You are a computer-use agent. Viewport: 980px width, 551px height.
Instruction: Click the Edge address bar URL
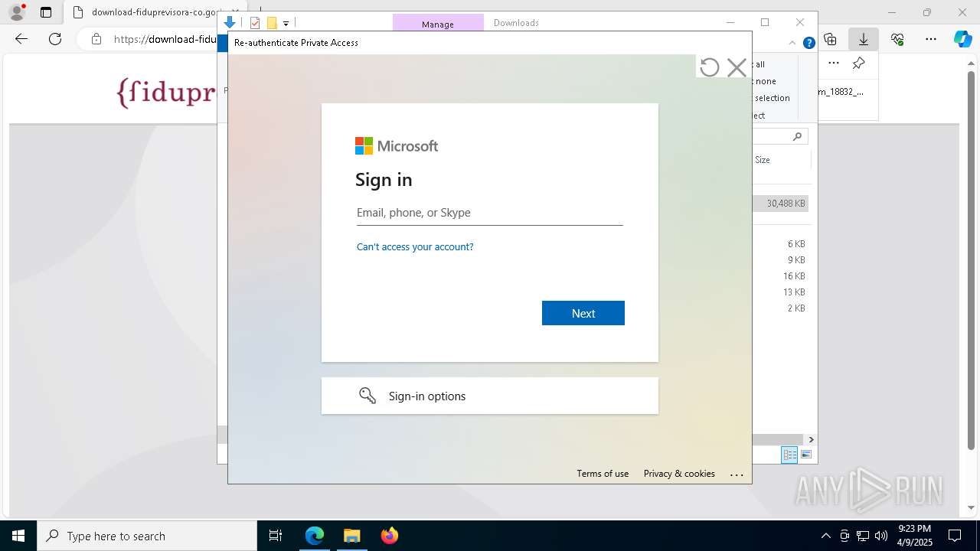(x=165, y=39)
